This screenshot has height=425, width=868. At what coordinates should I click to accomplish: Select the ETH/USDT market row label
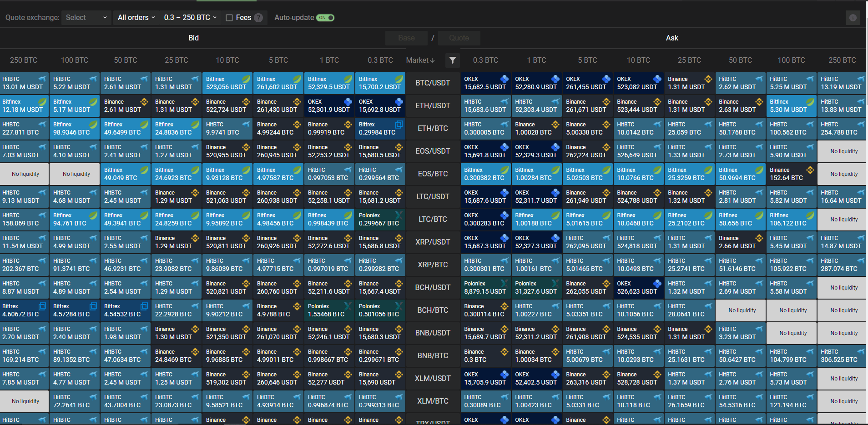pos(433,106)
